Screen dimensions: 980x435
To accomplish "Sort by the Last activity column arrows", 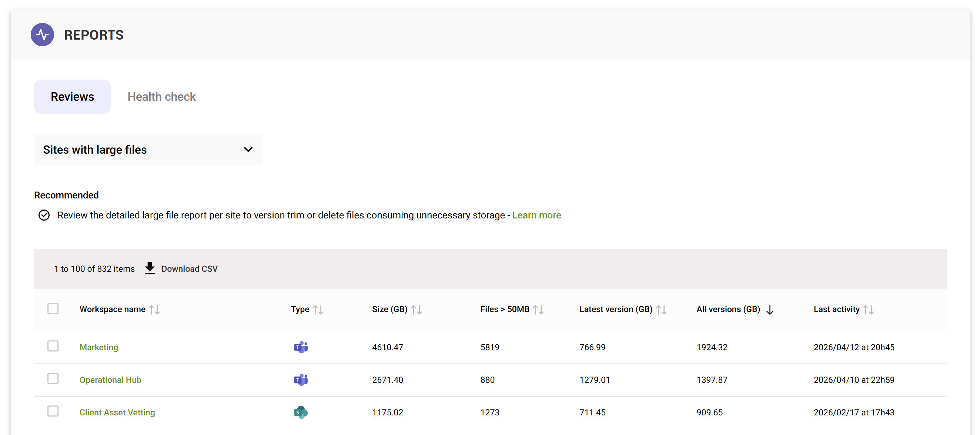I will point(869,309).
